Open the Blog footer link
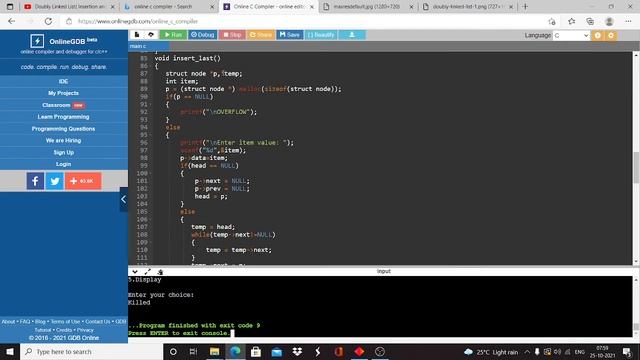Screen dimensions: 640x360 (x=40, y=322)
